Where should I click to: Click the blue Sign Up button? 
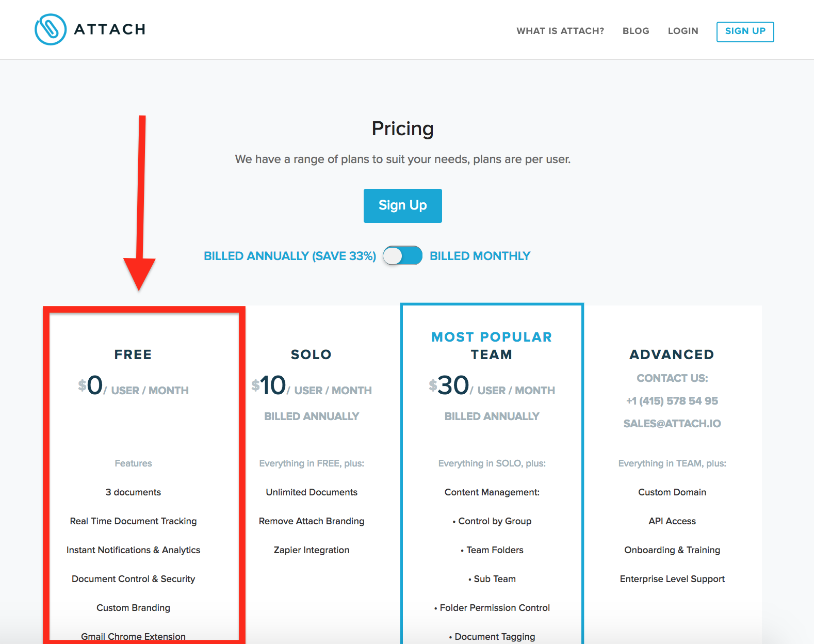pos(402,205)
